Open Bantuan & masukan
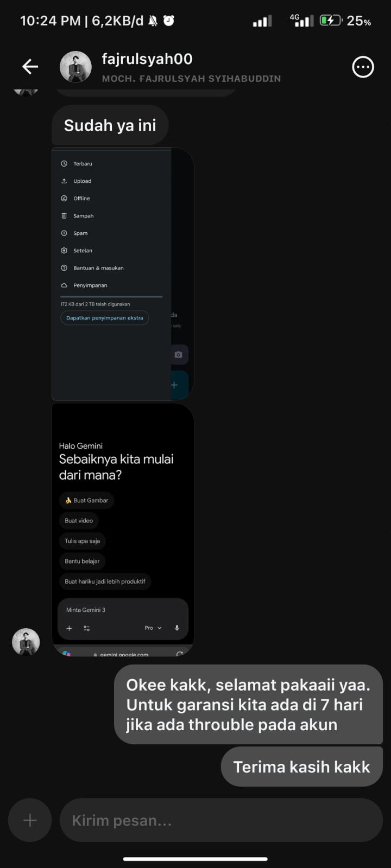The image size is (391, 868). coord(98,267)
